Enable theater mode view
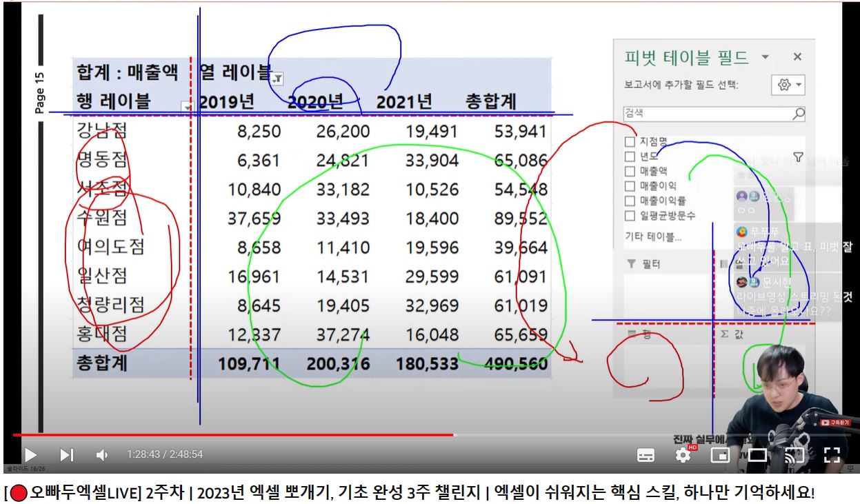This screenshot has width=860, height=504. coord(757,454)
